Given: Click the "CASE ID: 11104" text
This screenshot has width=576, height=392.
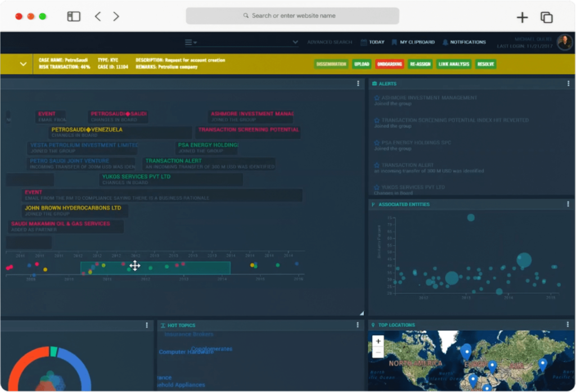Looking at the screenshot, I should (x=112, y=67).
